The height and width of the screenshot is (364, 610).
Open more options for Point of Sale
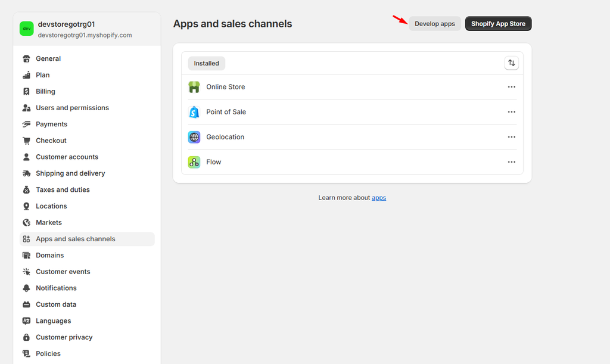(x=511, y=112)
